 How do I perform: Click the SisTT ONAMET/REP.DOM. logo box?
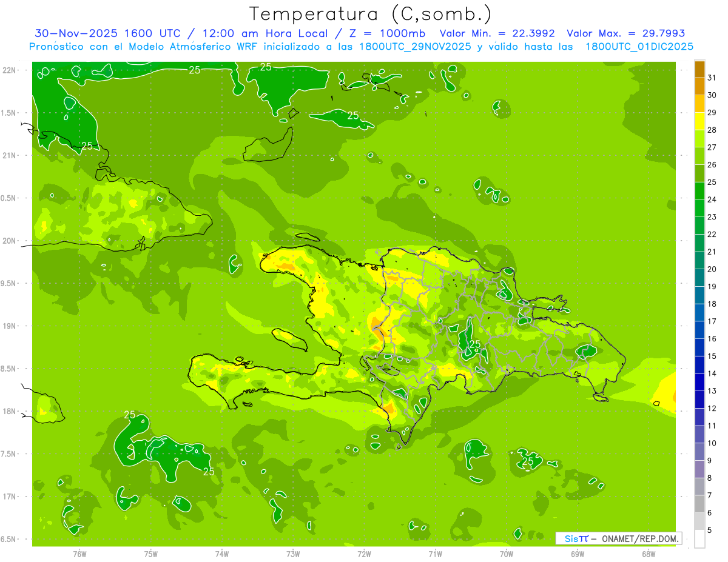point(619,538)
